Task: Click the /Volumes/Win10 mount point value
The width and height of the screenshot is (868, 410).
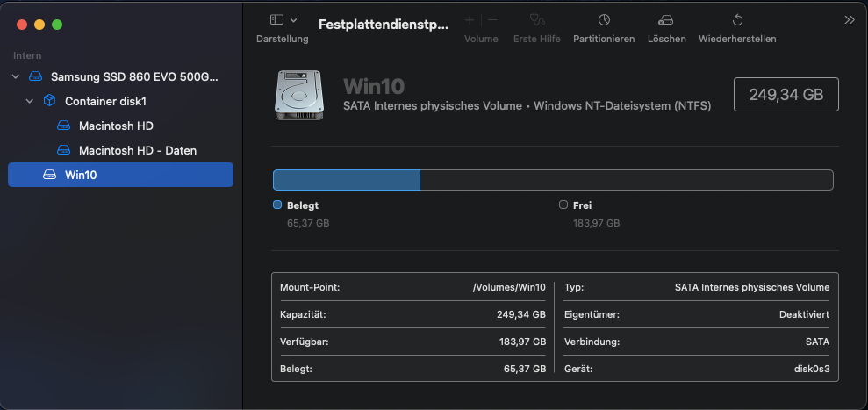Action: click(509, 288)
